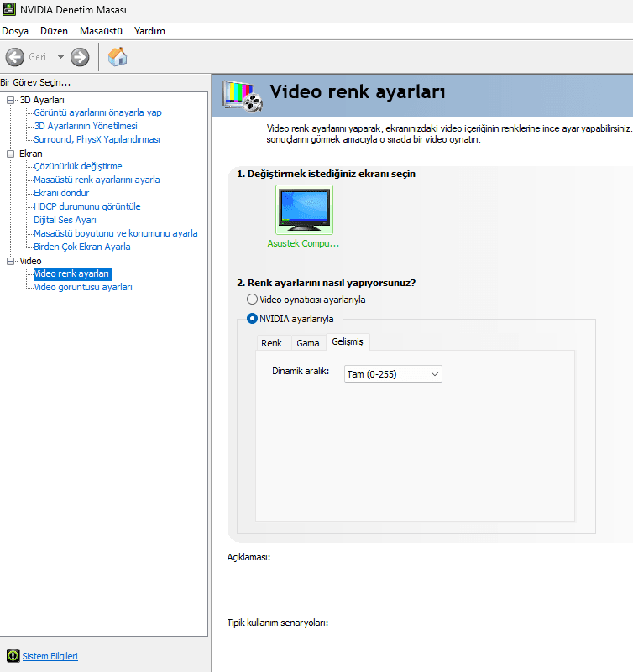Viewport: 633px width, 672px height.
Task: Open Sistem Bilgileri link
Action: 50,656
